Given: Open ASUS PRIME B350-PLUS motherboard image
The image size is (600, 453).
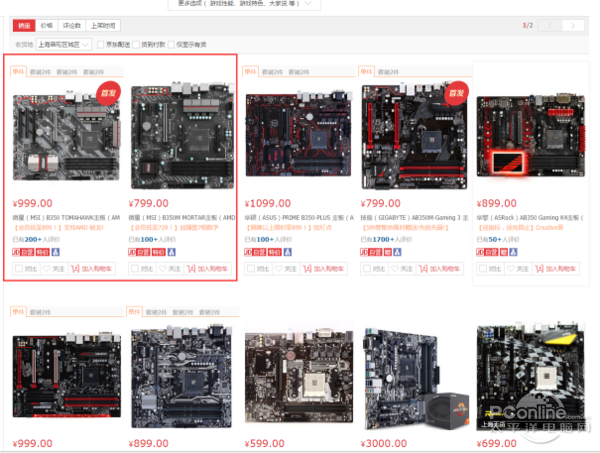Looking at the screenshot, I should (299, 134).
